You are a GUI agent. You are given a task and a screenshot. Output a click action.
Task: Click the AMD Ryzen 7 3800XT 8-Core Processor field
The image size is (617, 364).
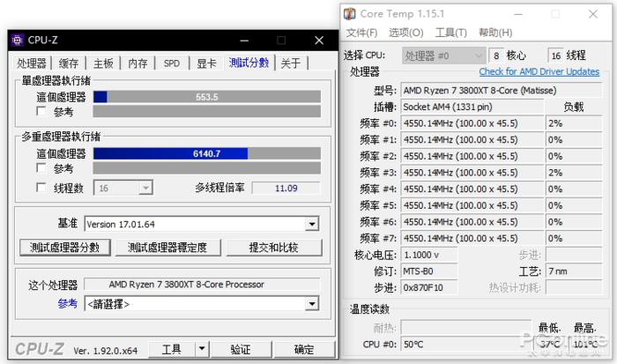[x=202, y=284]
